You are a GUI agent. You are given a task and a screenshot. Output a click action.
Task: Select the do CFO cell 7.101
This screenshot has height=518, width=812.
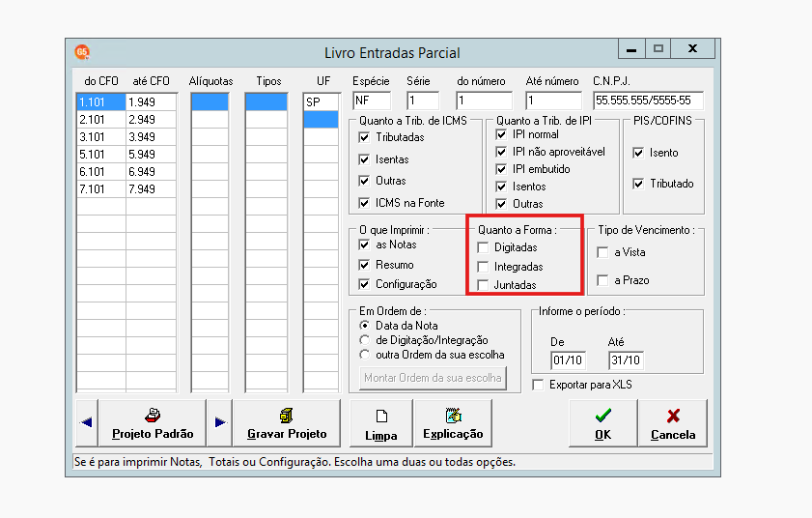(101, 189)
